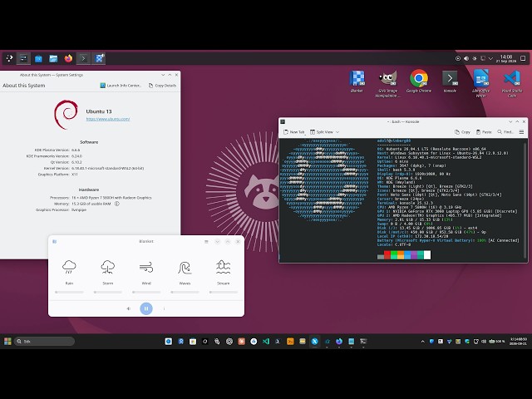Toggle the Rain sound in Blanket
This screenshot has height=399, width=532.
click(x=69, y=272)
